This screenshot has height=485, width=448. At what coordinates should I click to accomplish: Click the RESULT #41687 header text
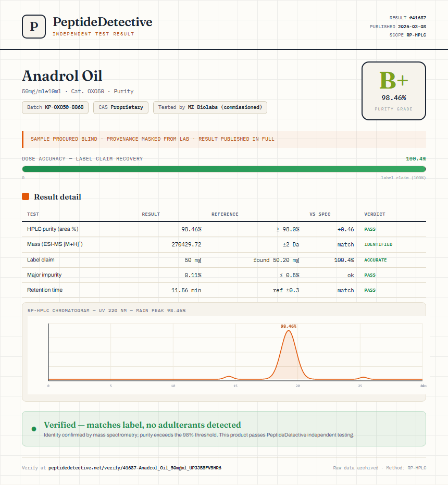(x=408, y=18)
